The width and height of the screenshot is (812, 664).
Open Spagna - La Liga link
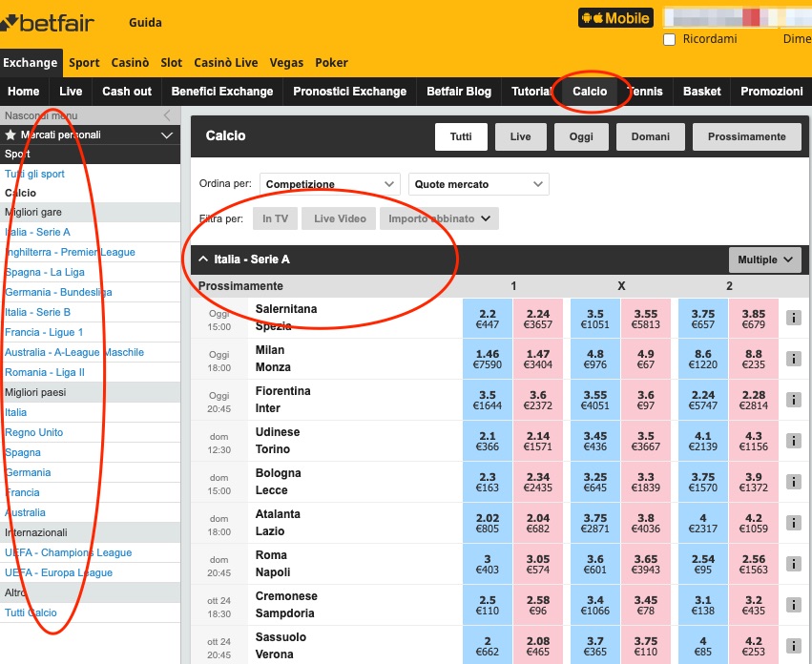45,273
